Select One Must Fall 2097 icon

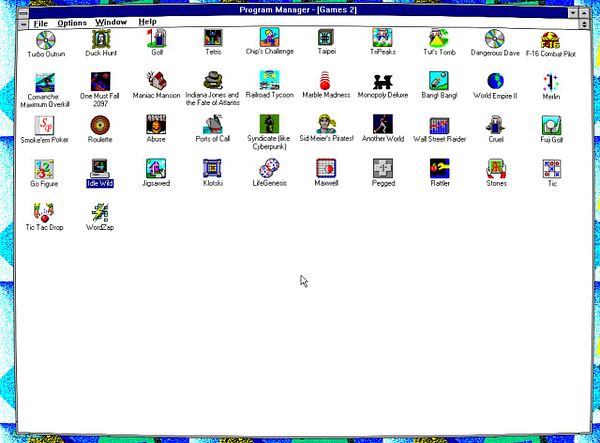100,81
